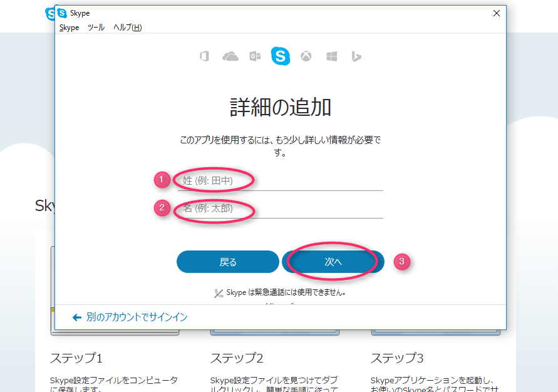Click the Skype icon in title bar

(62, 13)
